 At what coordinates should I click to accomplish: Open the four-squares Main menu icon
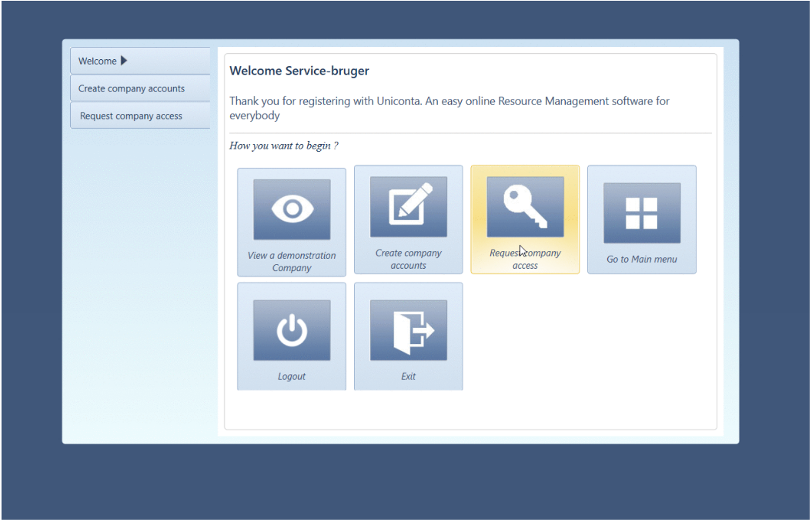click(642, 212)
